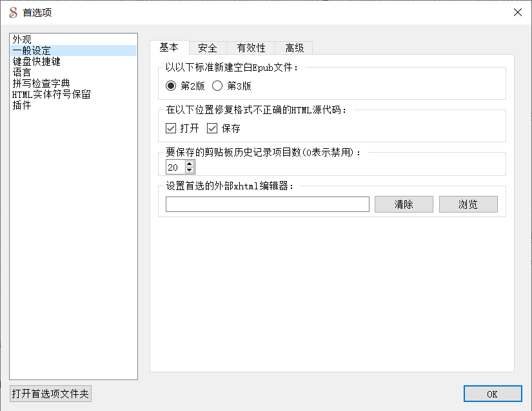This screenshot has height=411, width=532.
Task: Toggle the 打开 fix-HTML checkbox
Action: pyautogui.click(x=170, y=128)
